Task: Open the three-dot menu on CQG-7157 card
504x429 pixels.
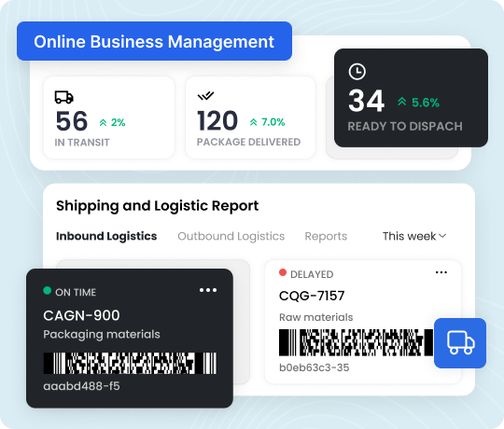Action: coord(441,272)
